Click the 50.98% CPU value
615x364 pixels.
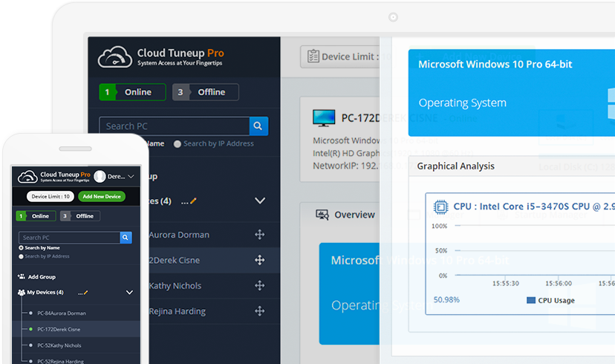pos(446,299)
